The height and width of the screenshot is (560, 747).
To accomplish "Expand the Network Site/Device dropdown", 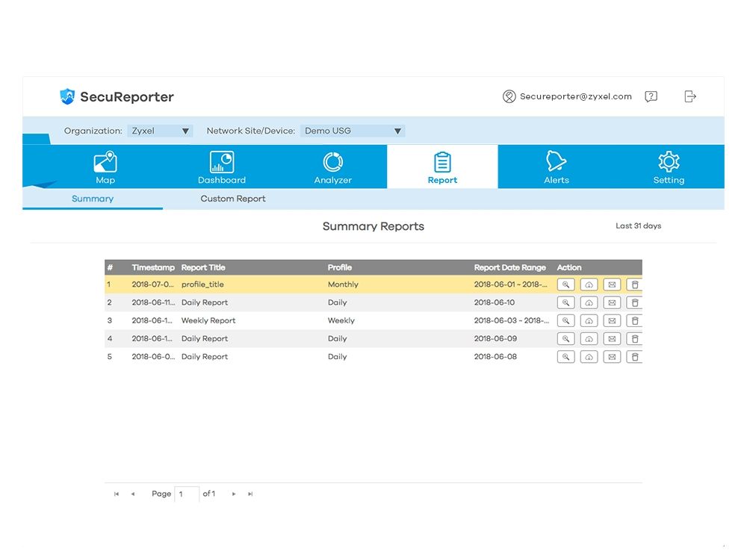I will click(353, 131).
